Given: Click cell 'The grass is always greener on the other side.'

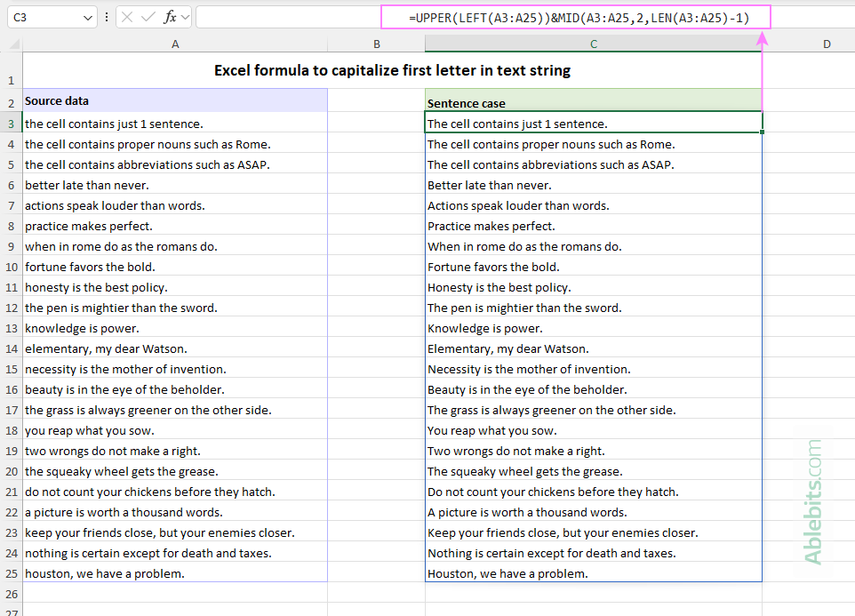Looking at the screenshot, I should coord(594,410).
